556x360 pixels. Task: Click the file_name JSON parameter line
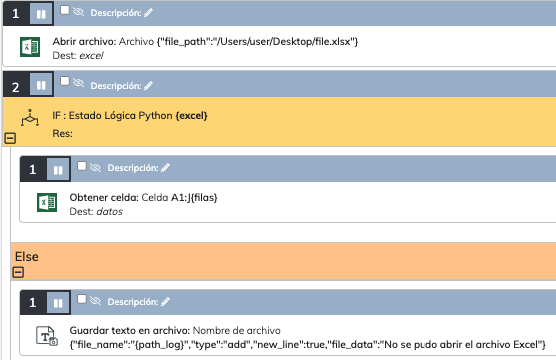click(x=307, y=344)
